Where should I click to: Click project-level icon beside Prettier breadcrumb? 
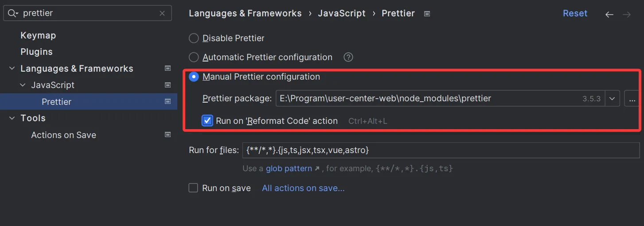pos(427,14)
